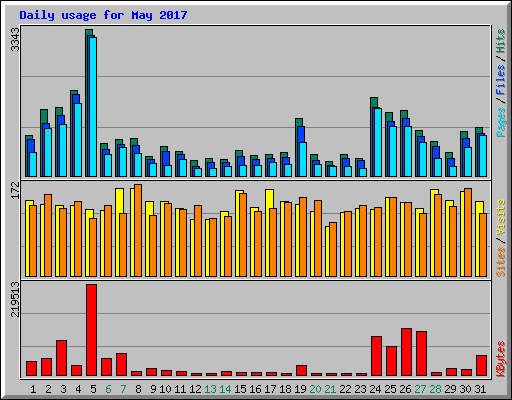This screenshot has height=400, width=512.
Task: Click the red KBytes bar for day 27
Action: point(421,354)
